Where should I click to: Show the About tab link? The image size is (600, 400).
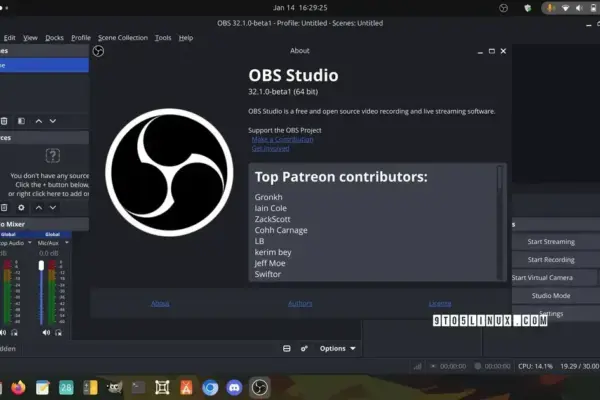click(x=160, y=304)
